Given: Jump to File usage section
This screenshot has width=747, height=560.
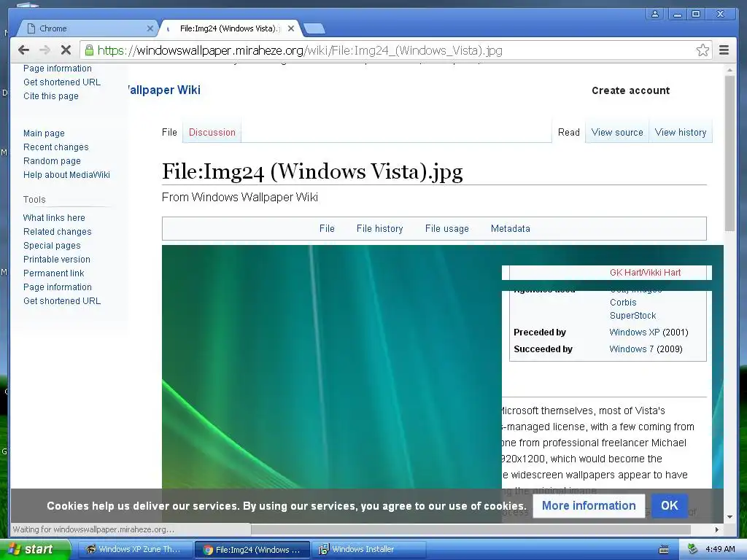Looking at the screenshot, I should 447,228.
